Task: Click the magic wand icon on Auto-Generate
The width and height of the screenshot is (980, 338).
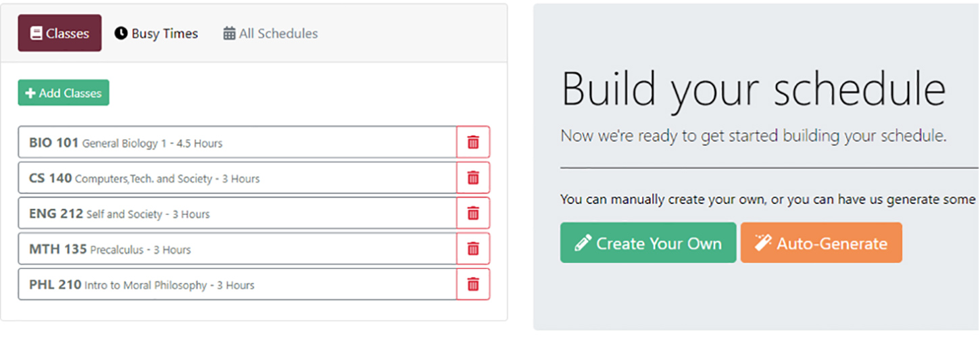Action: pos(763,243)
